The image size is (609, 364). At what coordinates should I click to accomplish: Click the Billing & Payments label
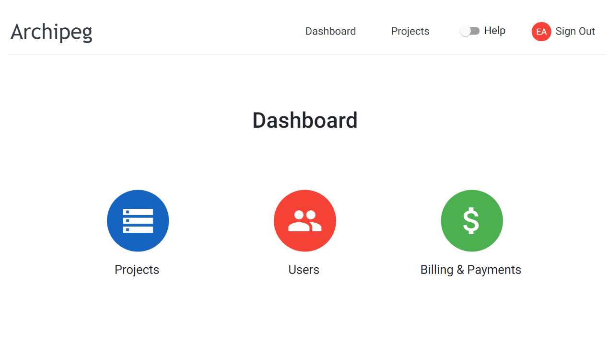(x=470, y=270)
